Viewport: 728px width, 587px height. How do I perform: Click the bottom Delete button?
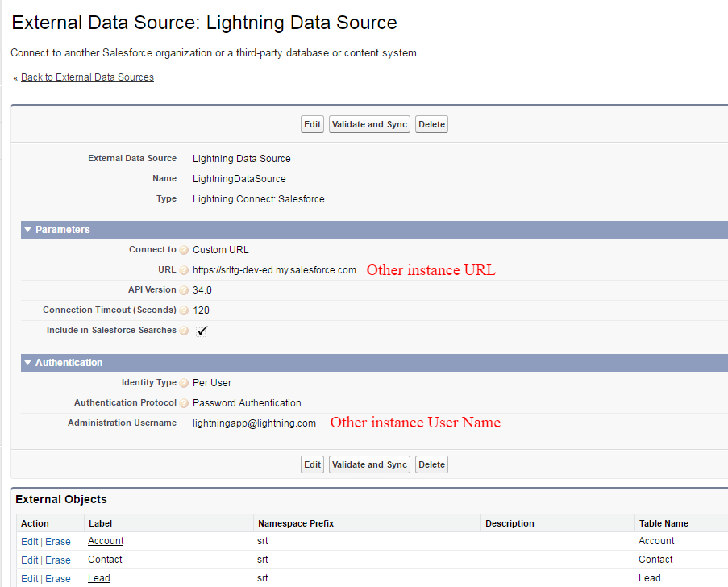tap(432, 464)
